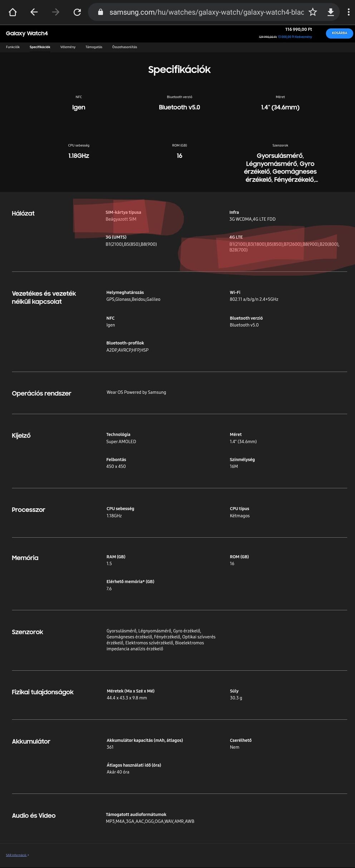Go to the Összehasonlítás tab
Screen dimensions: 355x868
coord(124,47)
